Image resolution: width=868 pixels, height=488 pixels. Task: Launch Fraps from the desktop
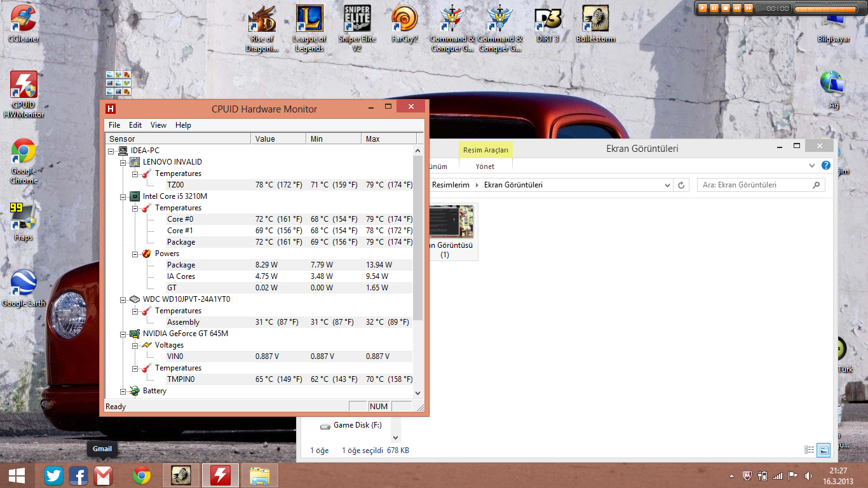coord(24,221)
